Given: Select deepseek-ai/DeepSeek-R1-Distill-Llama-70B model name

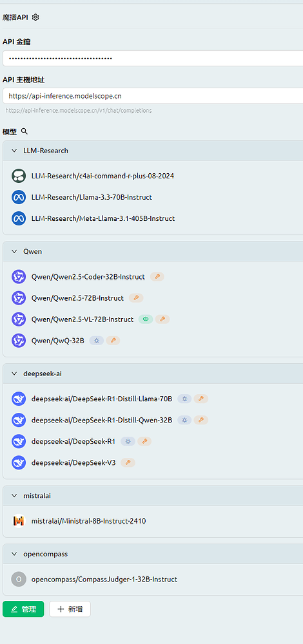Looking at the screenshot, I should click(x=102, y=399).
